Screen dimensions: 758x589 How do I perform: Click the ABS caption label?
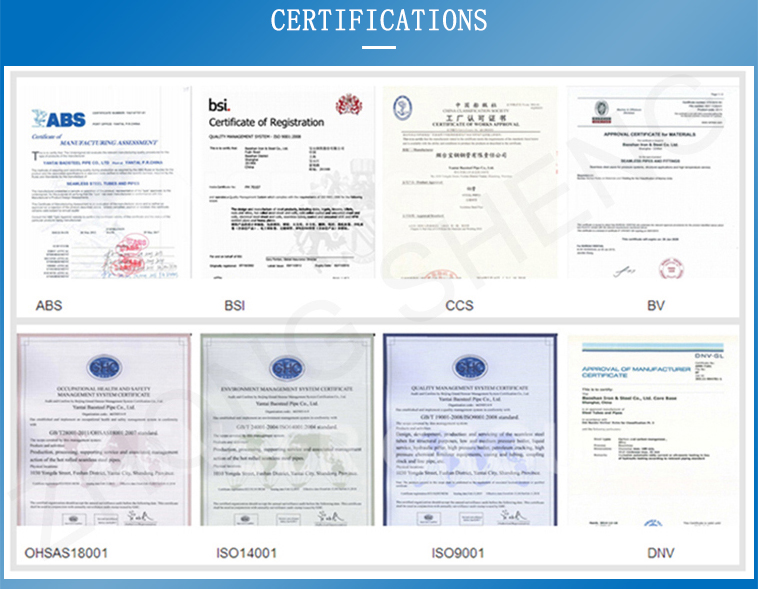(x=49, y=306)
